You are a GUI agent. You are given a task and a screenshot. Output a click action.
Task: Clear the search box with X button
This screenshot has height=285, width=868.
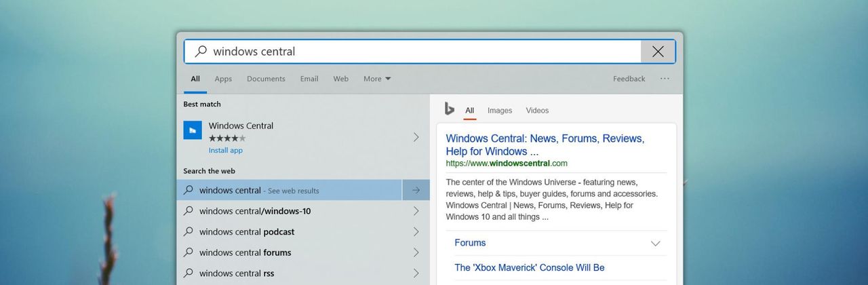pyautogui.click(x=658, y=52)
